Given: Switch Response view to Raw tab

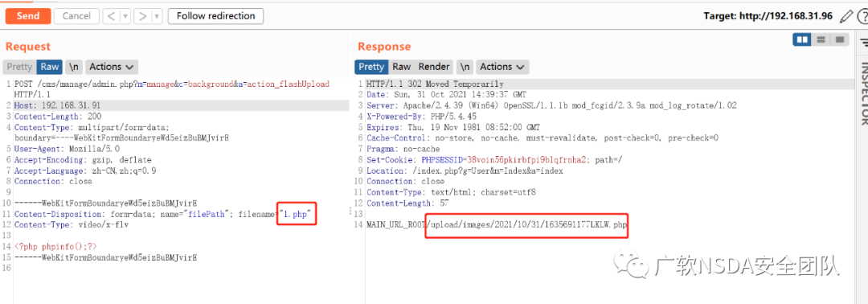Looking at the screenshot, I should click(x=401, y=67).
